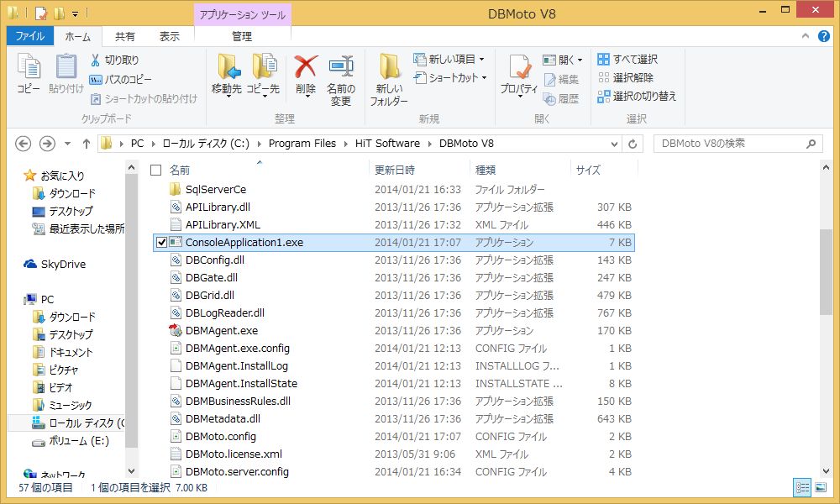
Task: Click Select none (選択解除)
Action: [x=626, y=77]
